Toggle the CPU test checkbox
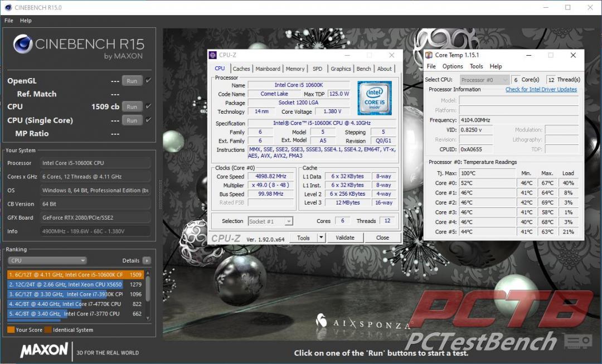The image size is (602, 364). click(x=149, y=106)
